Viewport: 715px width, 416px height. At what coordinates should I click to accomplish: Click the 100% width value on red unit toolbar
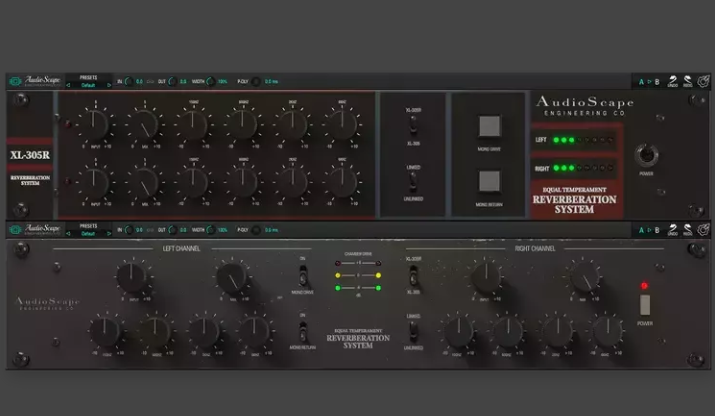click(x=223, y=82)
